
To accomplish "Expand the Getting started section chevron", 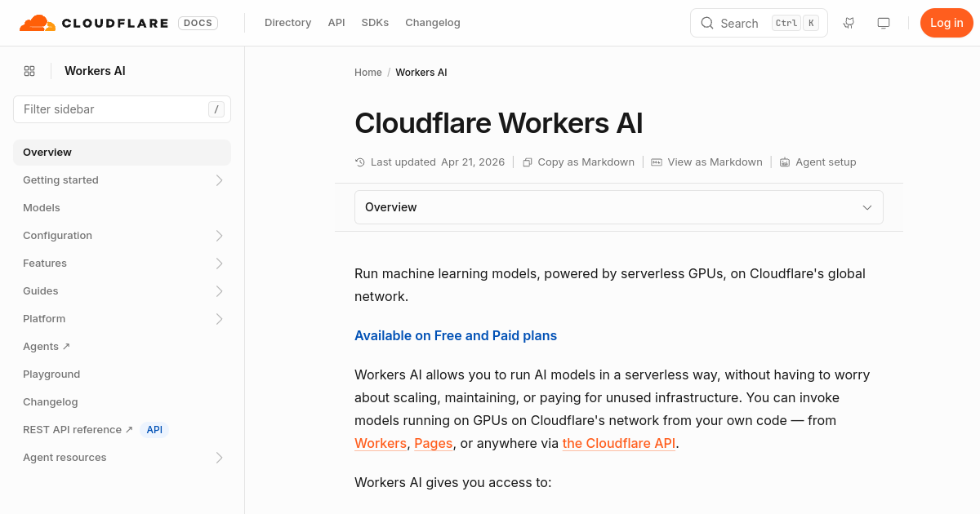I will 219,180.
